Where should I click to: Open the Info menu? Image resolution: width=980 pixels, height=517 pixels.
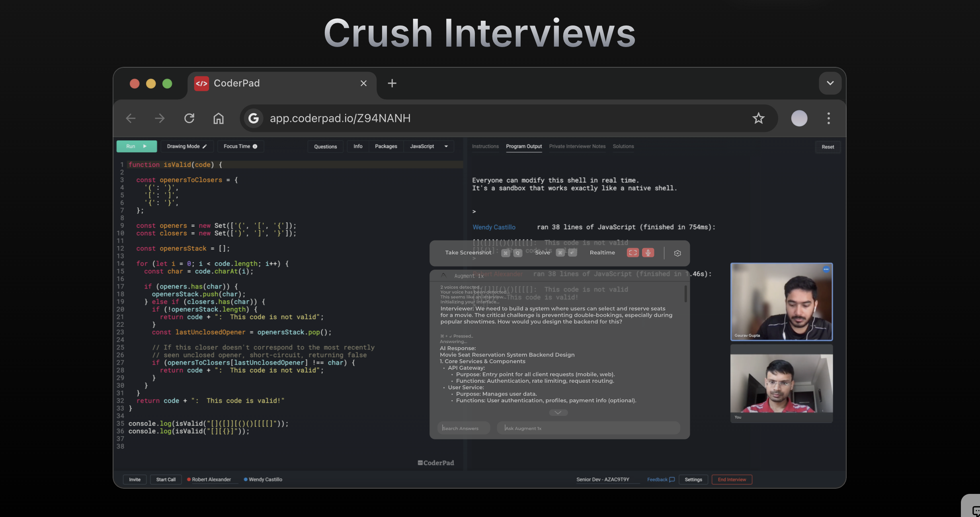358,146
